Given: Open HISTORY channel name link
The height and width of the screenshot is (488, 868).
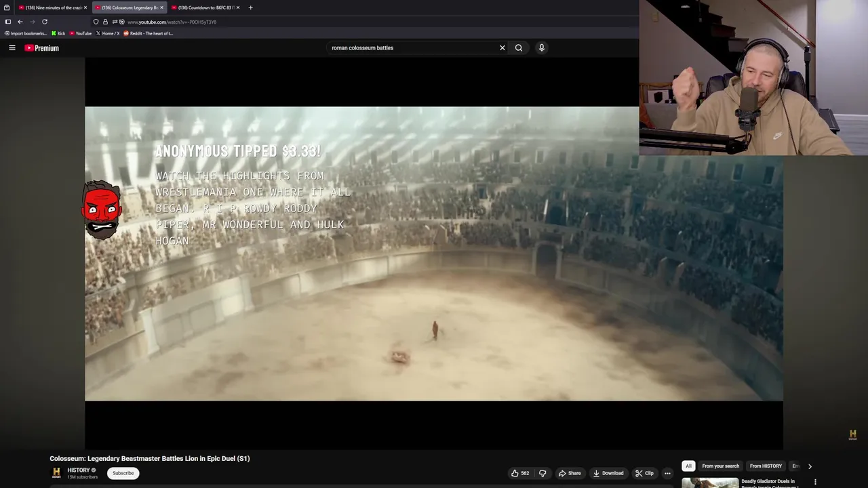Looking at the screenshot, I should pyautogui.click(x=79, y=470).
